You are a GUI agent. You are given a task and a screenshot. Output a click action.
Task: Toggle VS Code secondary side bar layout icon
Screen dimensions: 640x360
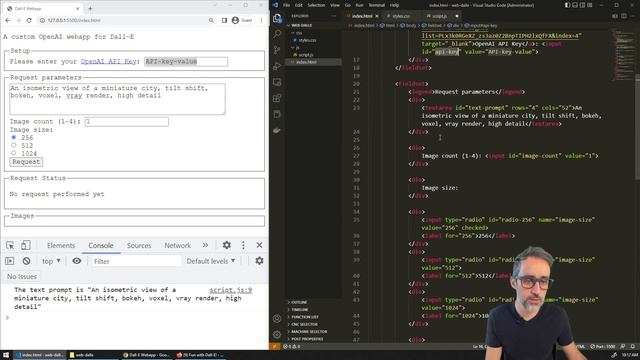tap(582, 5)
